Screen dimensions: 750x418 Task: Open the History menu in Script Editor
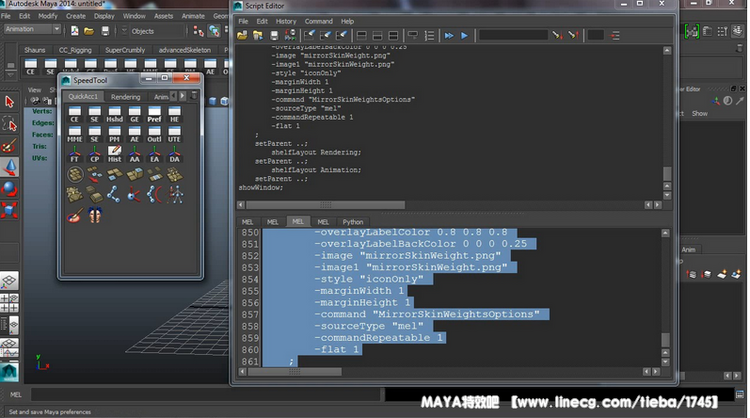pyautogui.click(x=286, y=21)
